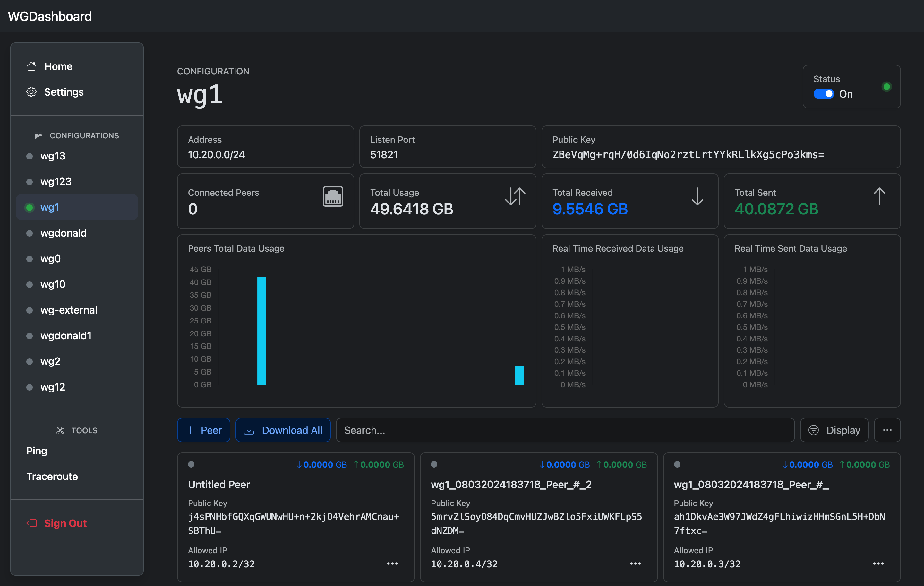Image resolution: width=924 pixels, height=586 pixels.
Task: Click the Sign Out arrow icon
Action: click(x=31, y=523)
